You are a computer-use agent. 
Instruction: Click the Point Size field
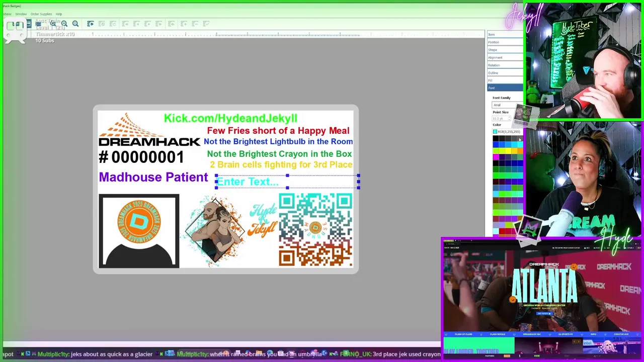[502, 119]
